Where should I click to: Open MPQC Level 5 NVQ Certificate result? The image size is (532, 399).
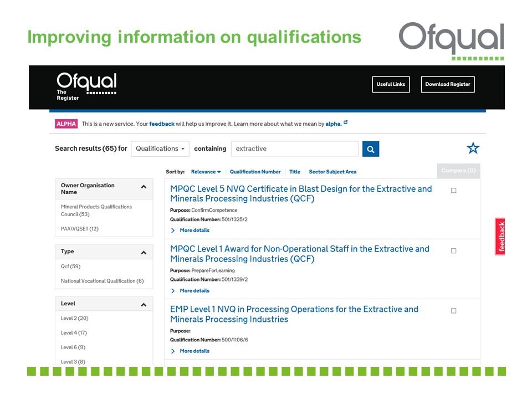[x=301, y=194]
